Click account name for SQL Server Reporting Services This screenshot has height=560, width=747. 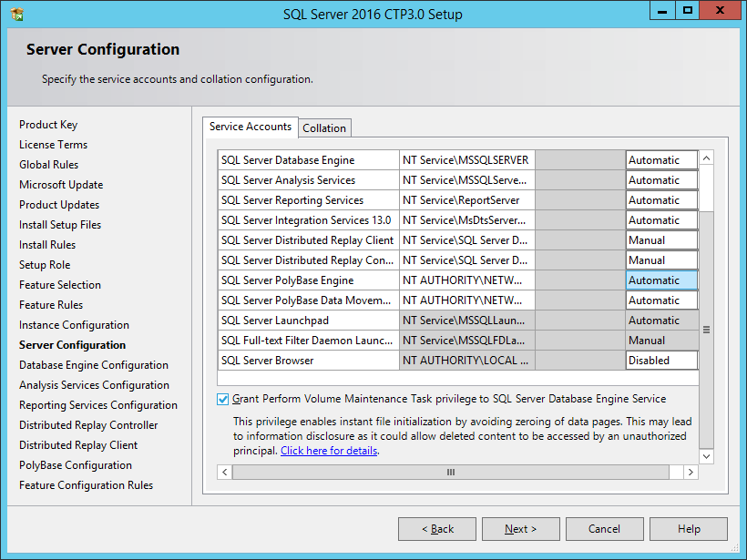[465, 200]
